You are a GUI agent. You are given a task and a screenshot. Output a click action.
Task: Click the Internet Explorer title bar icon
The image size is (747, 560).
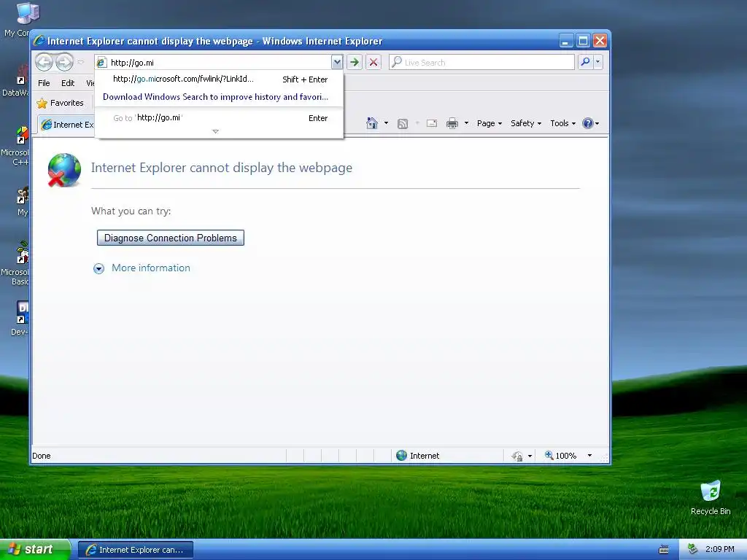click(x=39, y=41)
